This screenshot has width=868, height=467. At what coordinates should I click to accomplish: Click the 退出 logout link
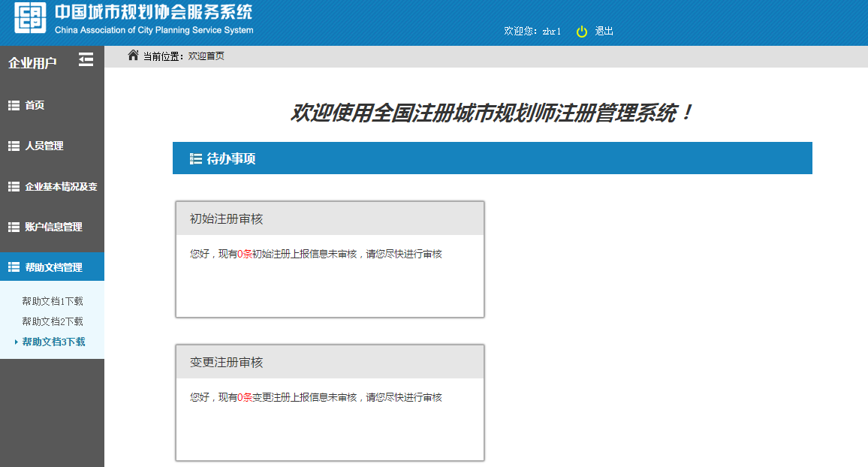604,32
